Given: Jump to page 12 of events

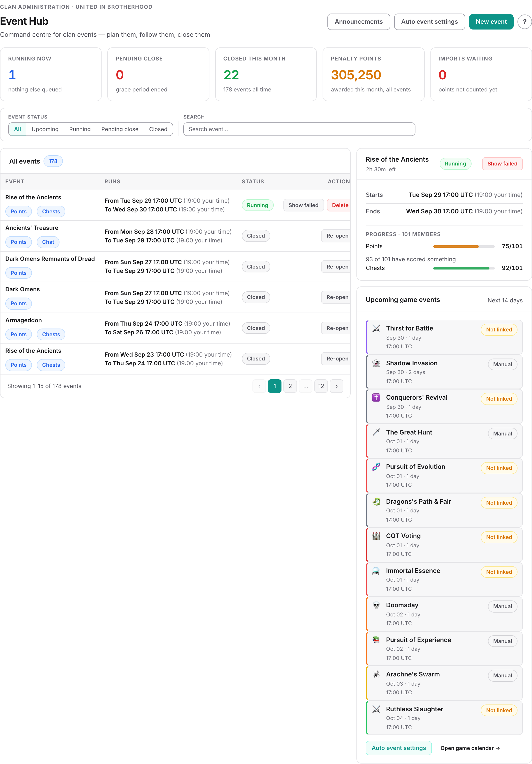Looking at the screenshot, I should (321, 386).
